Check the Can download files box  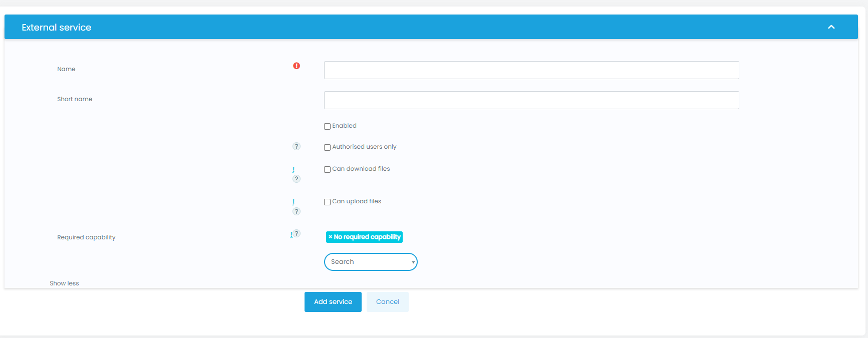point(327,169)
